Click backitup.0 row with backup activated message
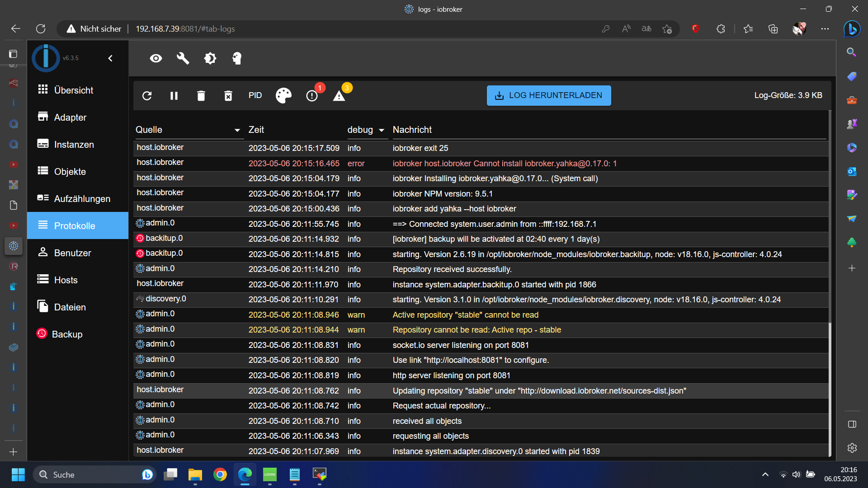The image size is (868, 488). point(481,239)
